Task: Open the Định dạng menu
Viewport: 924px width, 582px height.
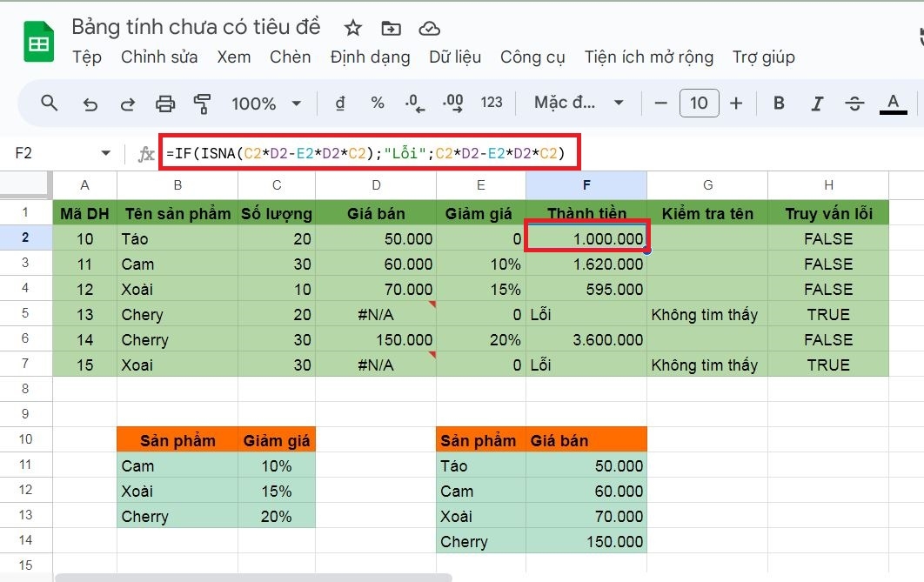Action: pos(370,57)
